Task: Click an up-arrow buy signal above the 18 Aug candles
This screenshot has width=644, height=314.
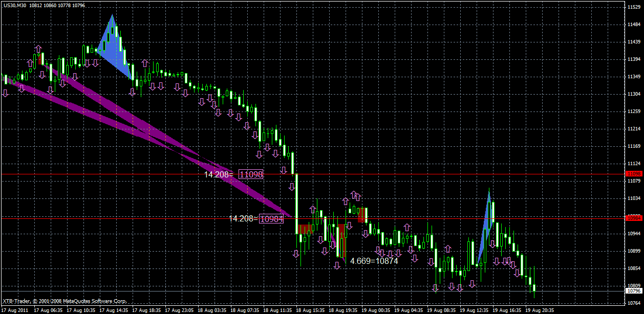Action: pos(312,210)
